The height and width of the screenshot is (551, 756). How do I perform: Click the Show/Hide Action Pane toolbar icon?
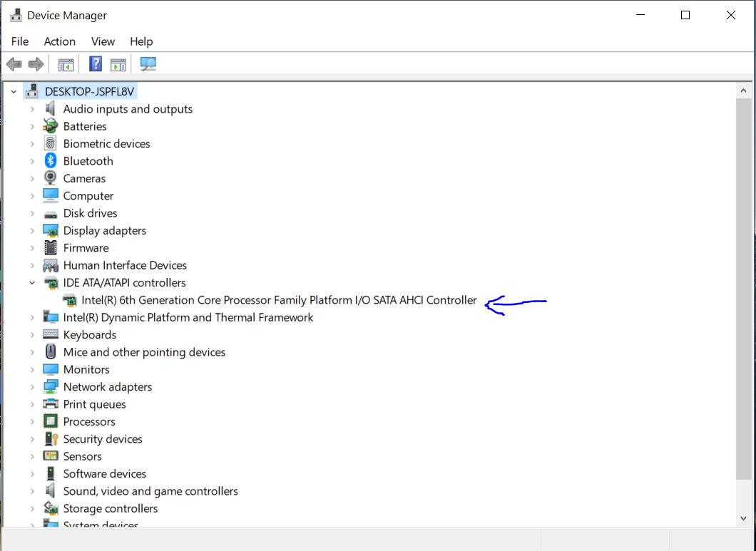click(118, 64)
